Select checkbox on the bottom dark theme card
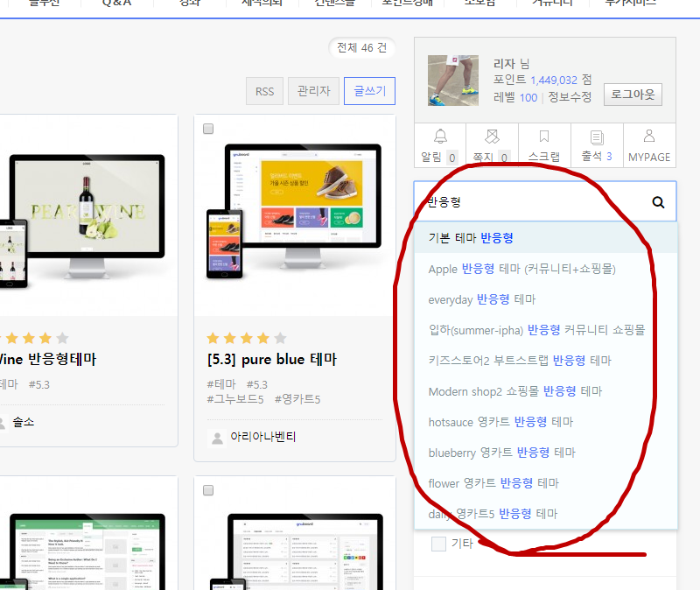 (x=208, y=490)
